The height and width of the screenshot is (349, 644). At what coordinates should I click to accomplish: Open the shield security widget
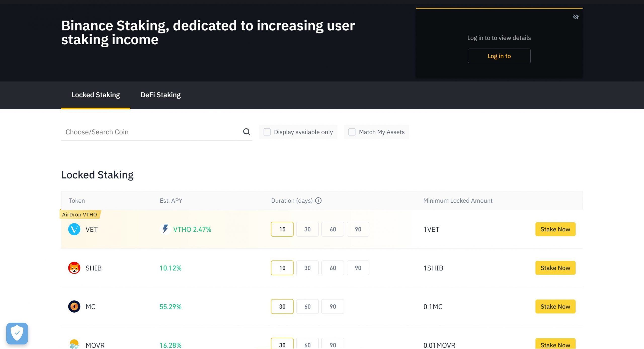click(17, 333)
